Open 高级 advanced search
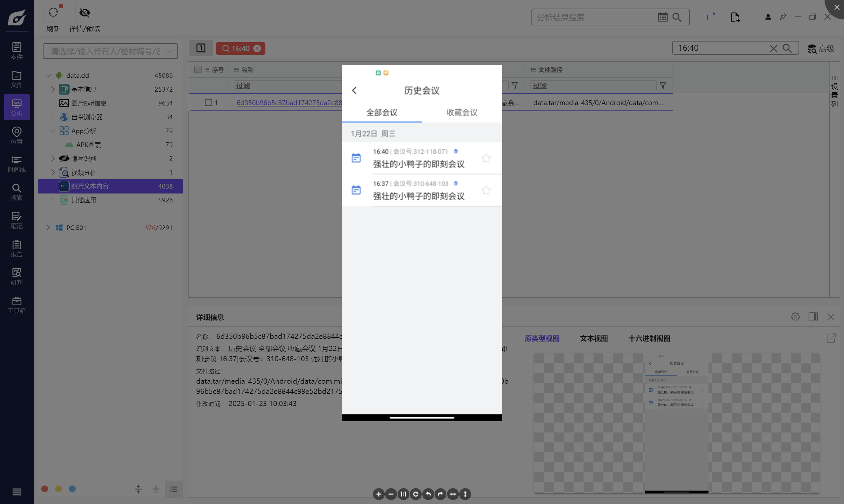 click(x=821, y=49)
